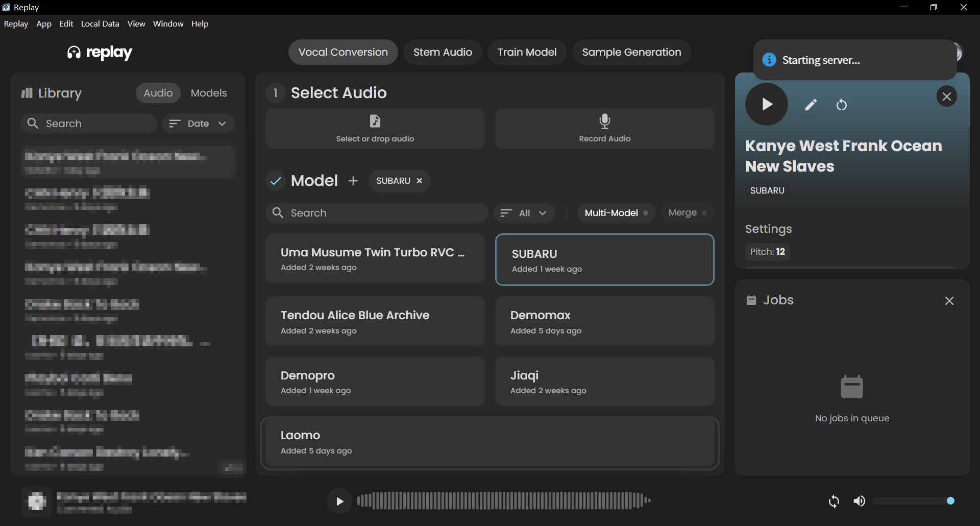Click the All filter lines icon
The width and height of the screenshot is (980, 526).
pyautogui.click(x=506, y=213)
